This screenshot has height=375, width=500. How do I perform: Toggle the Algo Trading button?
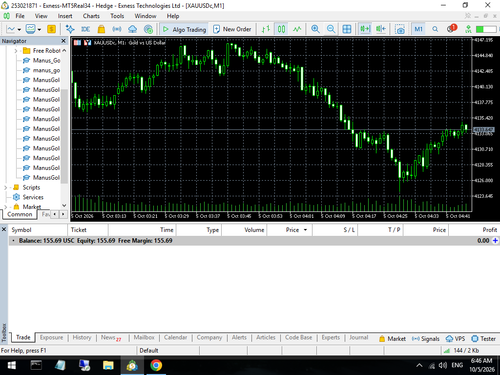tap(184, 29)
